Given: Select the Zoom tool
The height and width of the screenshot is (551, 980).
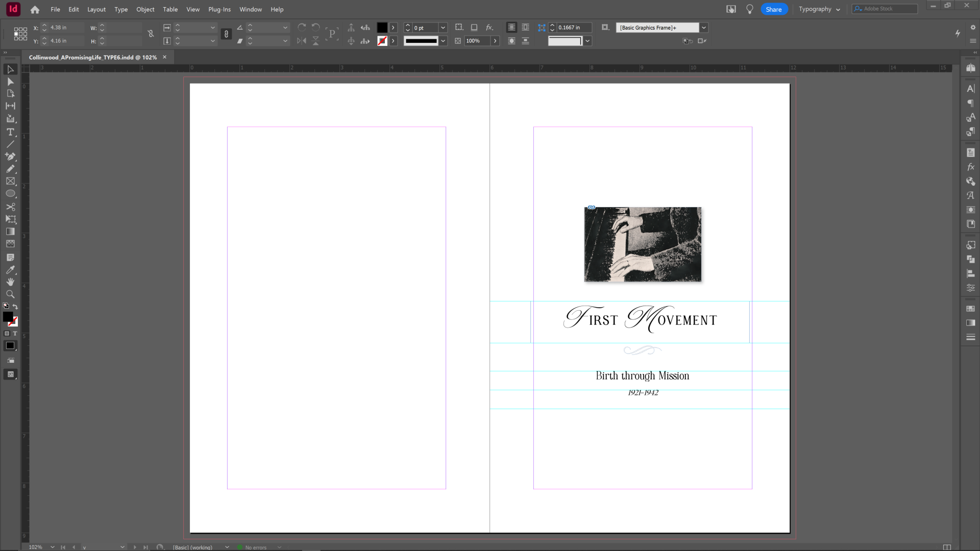Looking at the screenshot, I should click(x=10, y=294).
